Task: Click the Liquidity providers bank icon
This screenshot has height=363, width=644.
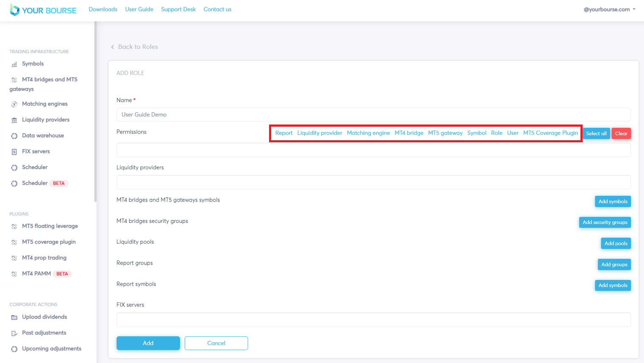Action: (14, 120)
